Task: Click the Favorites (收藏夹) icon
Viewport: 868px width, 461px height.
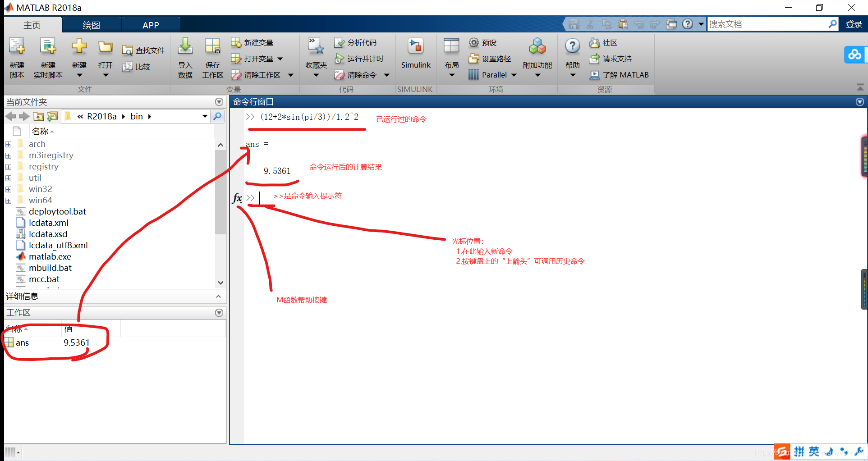Action: click(316, 47)
